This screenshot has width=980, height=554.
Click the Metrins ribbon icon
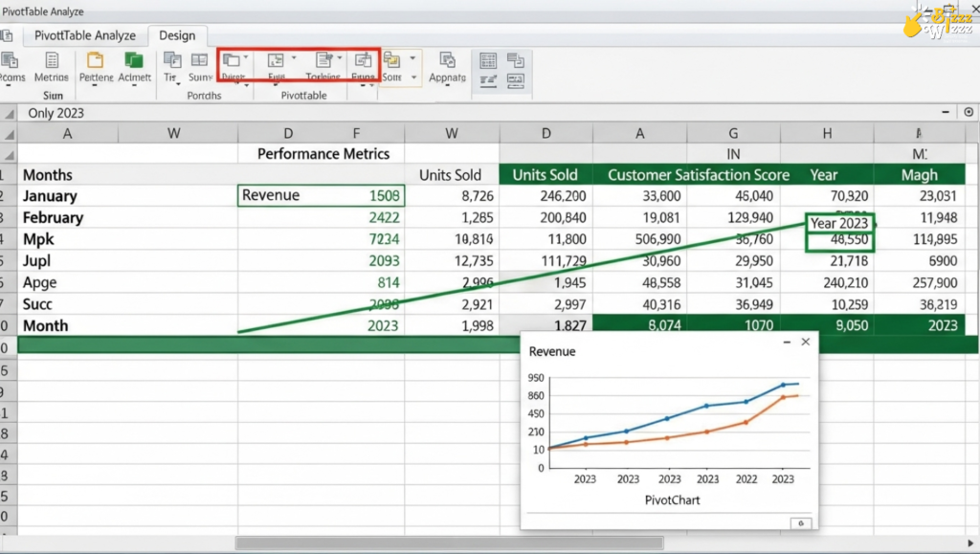[x=51, y=61]
